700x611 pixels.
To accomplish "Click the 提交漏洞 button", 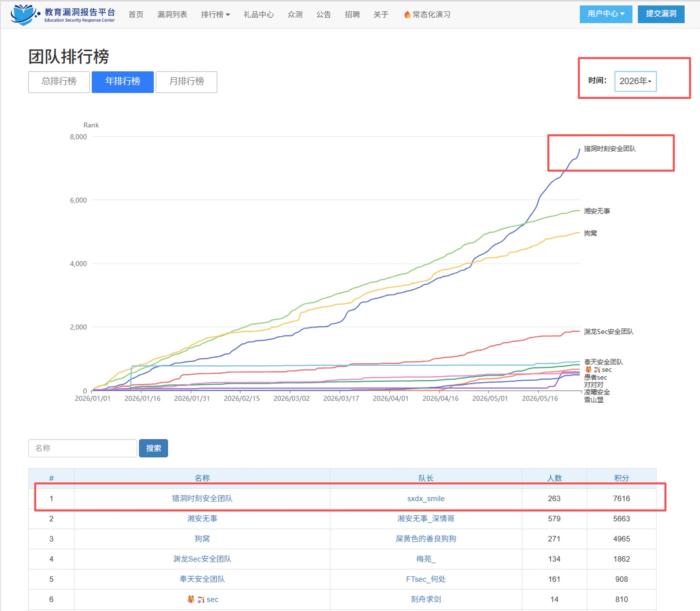I will click(661, 14).
